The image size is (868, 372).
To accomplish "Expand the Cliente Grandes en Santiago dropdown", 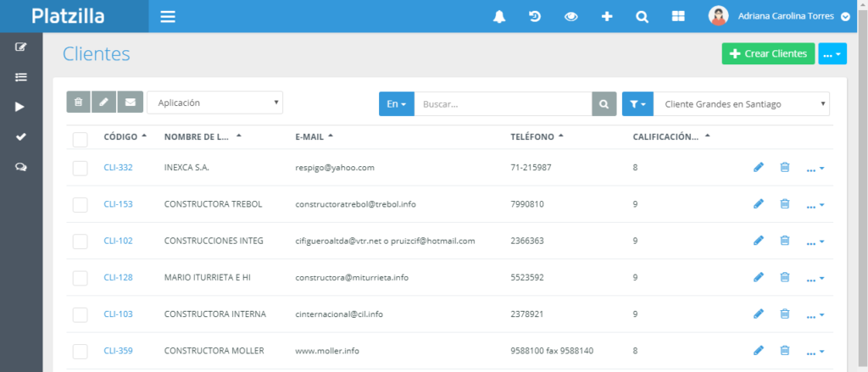I will tap(741, 104).
